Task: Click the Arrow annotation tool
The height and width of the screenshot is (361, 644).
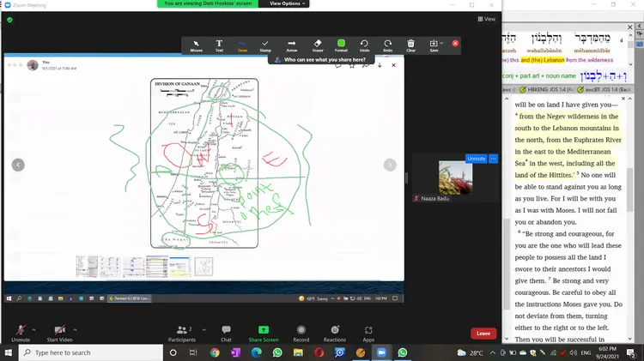Action: point(292,45)
